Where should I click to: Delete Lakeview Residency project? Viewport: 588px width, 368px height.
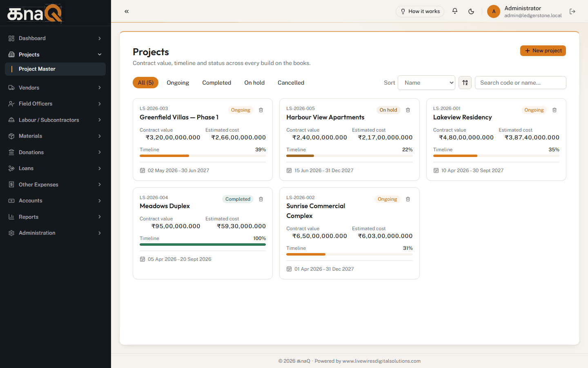click(x=555, y=110)
